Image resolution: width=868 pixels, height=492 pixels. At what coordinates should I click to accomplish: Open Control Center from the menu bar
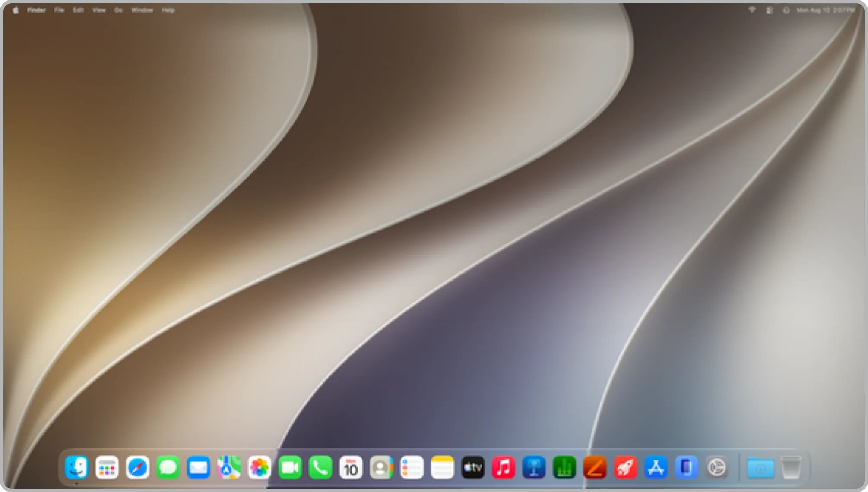tap(770, 10)
